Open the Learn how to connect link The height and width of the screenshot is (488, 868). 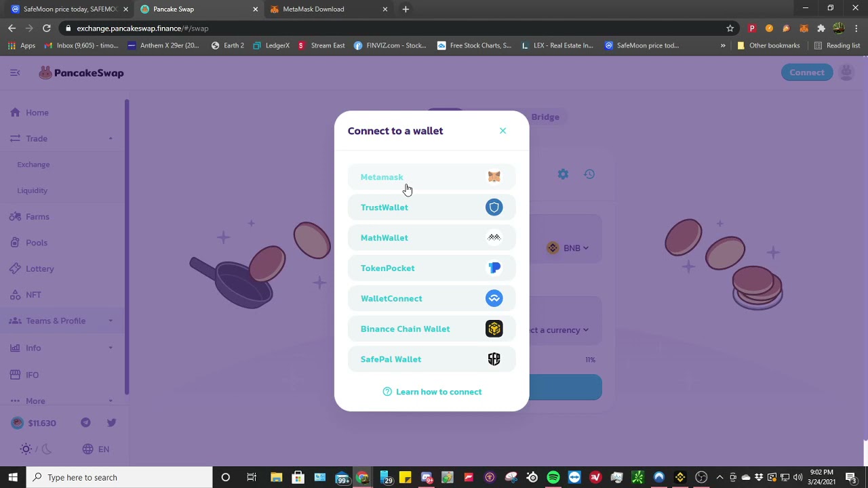[432, 392]
